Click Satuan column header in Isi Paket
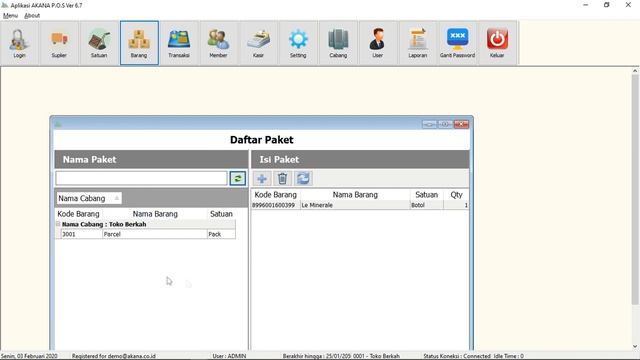 click(427, 195)
